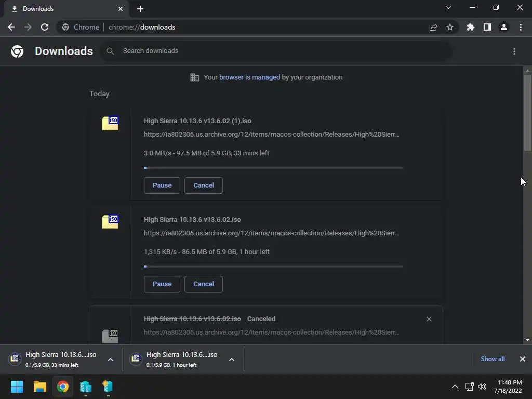Click the ISO file icon of High Sierra 10.13.6 v13.6.02.iso in progress
Image resolution: width=532 pixels, height=399 pixels.
pyautogui.click(x=110, y=222)
